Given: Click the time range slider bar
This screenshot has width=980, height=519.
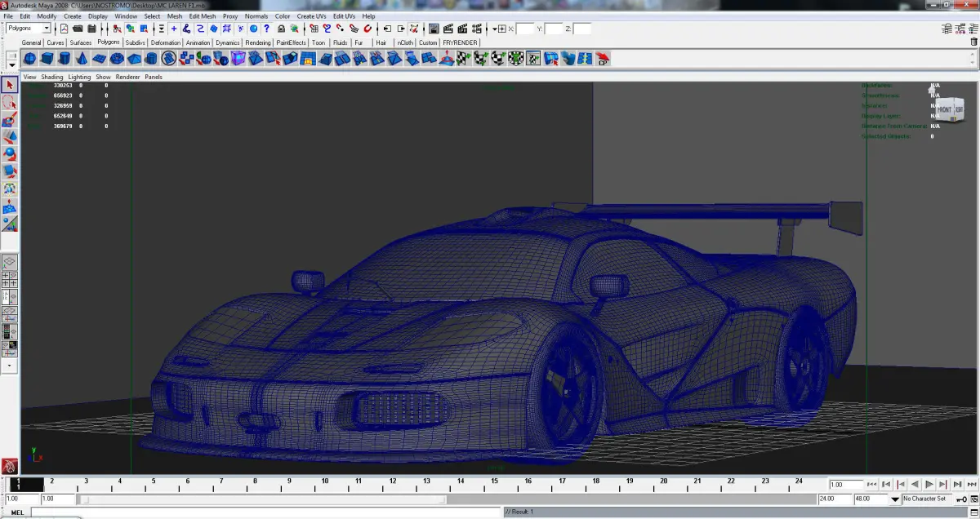Looking at the screenshot, I should point(261,499).
